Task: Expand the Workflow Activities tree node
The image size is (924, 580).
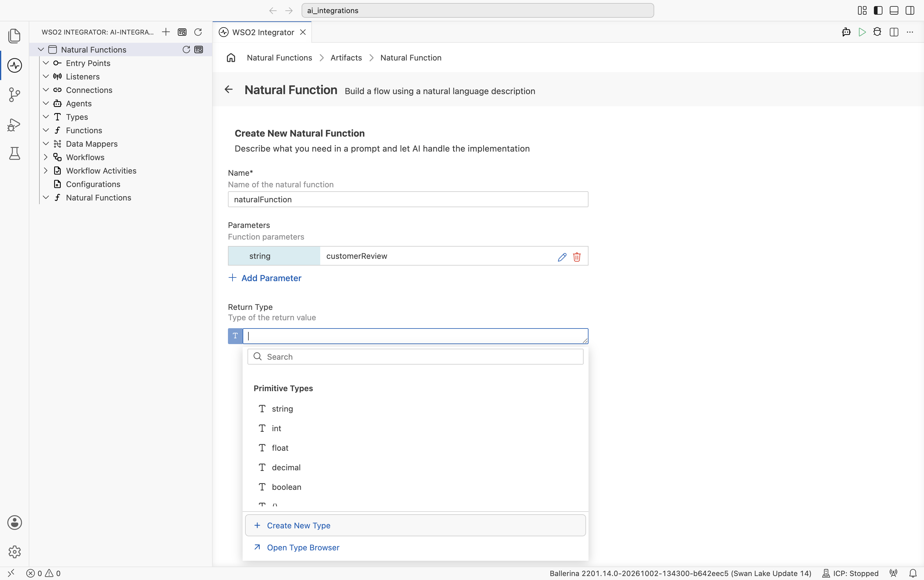Action: click(x=46, y=170)
